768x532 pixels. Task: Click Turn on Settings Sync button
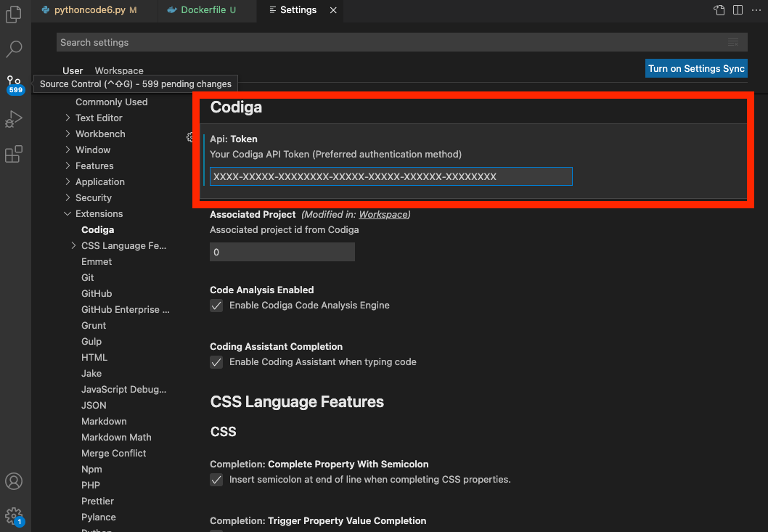pyautogui.click(x=696, y=68)
